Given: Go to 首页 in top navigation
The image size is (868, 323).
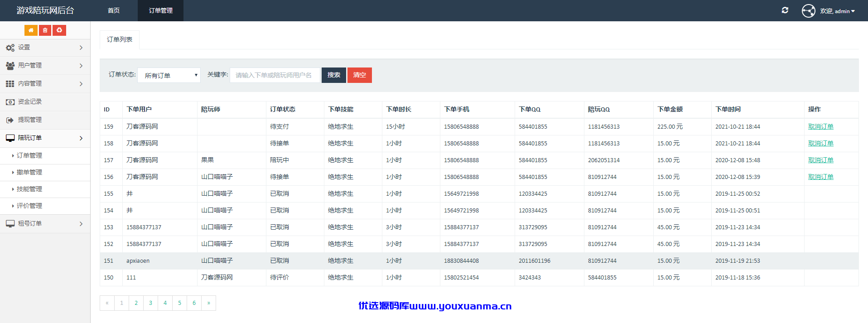Looking at the screenshot, I should point(114,10).
